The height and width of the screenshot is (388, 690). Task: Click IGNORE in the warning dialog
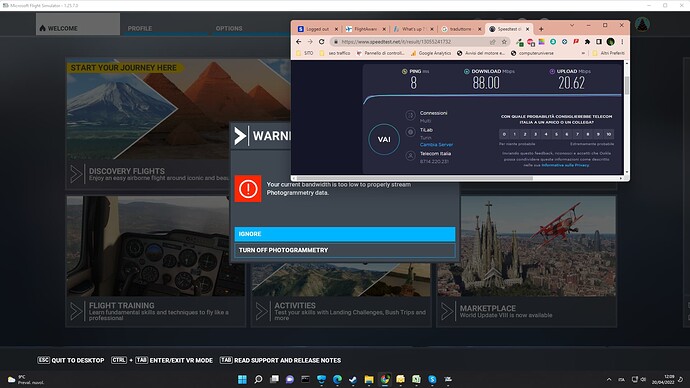point(345,234)
